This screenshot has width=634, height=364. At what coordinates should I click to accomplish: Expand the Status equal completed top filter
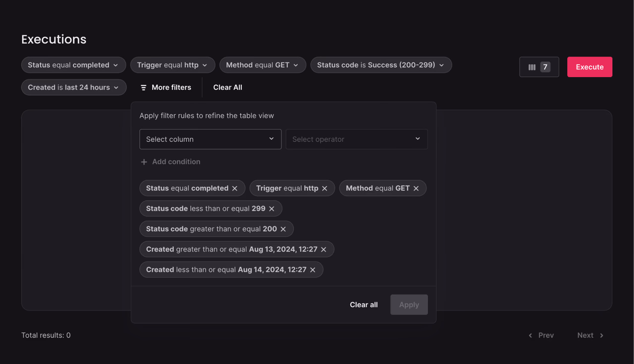73,65
